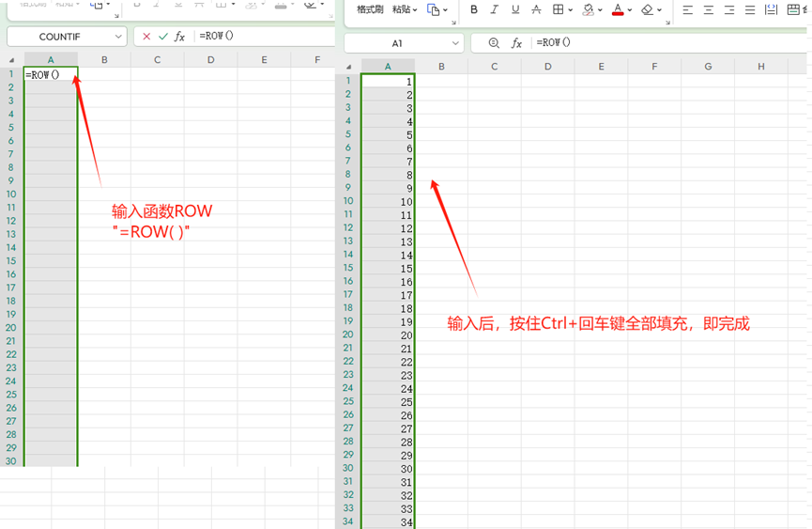Viewport: 812px width, 529px height.
Task: Click cell showing value 25 in right window
Action: click(388, 401)
